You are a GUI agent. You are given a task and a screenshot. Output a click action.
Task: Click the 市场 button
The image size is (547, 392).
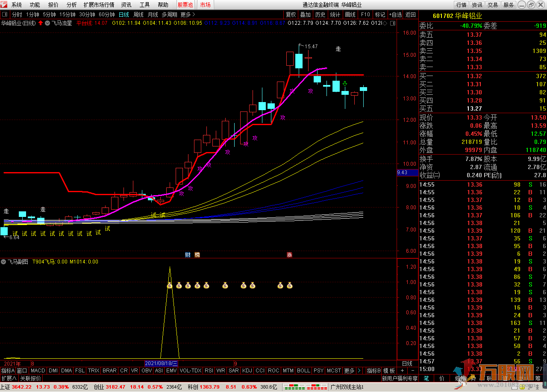[x=205, y=5]
